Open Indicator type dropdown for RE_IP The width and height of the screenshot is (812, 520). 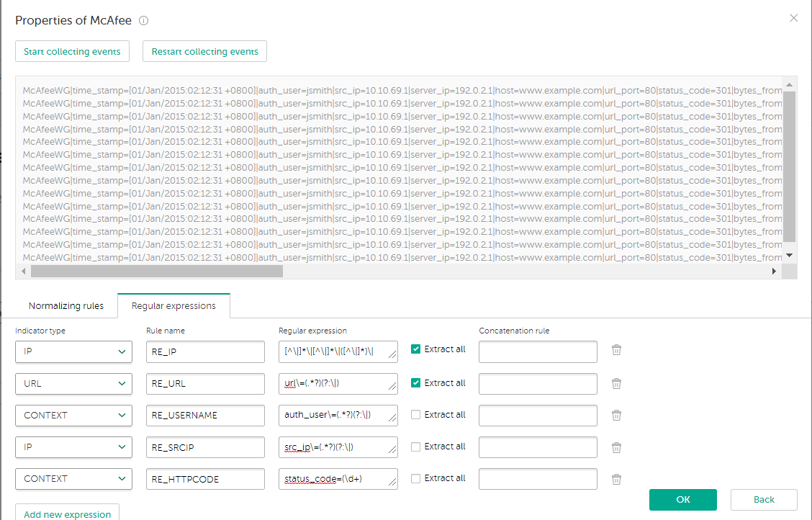point(73,351)
